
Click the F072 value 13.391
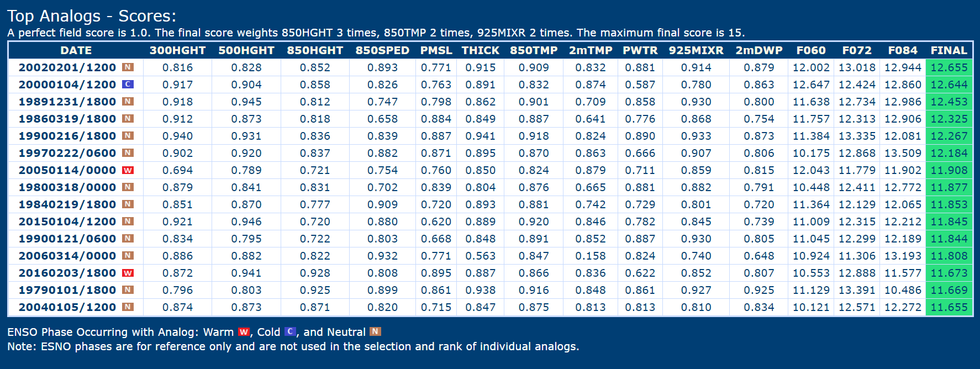coord(857,290)
